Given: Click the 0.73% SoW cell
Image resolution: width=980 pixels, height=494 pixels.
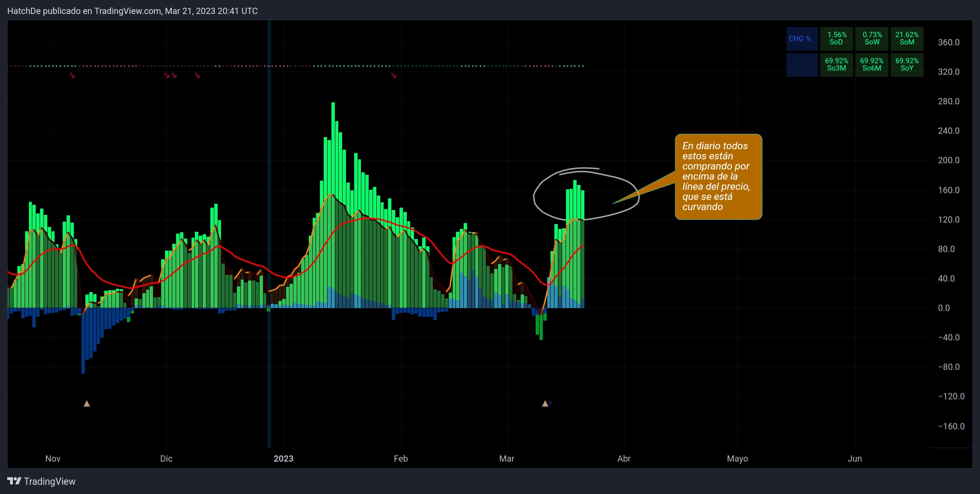Looking at the screenshot, I should pyautogui.click(x=872, y=39).
